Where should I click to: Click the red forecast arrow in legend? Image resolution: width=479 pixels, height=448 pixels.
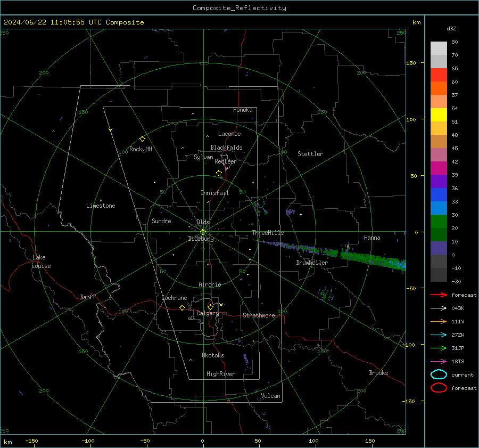tap(439, 295)
